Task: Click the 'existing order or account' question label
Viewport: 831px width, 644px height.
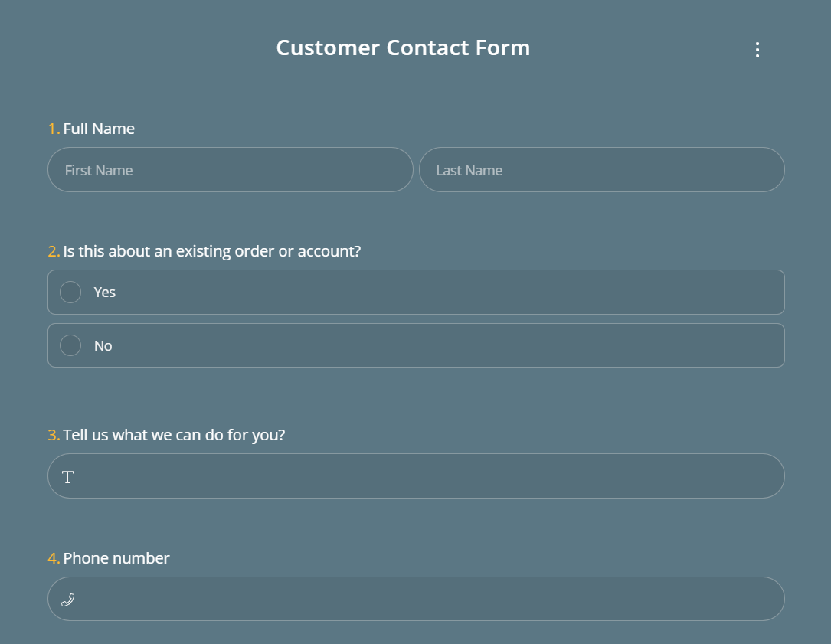Action: [212, 251]
